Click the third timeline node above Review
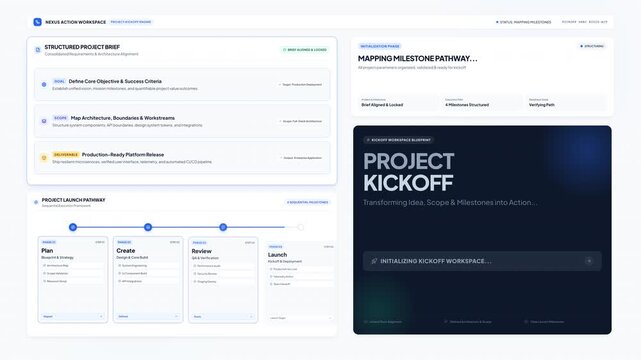 tap(223, 227)
